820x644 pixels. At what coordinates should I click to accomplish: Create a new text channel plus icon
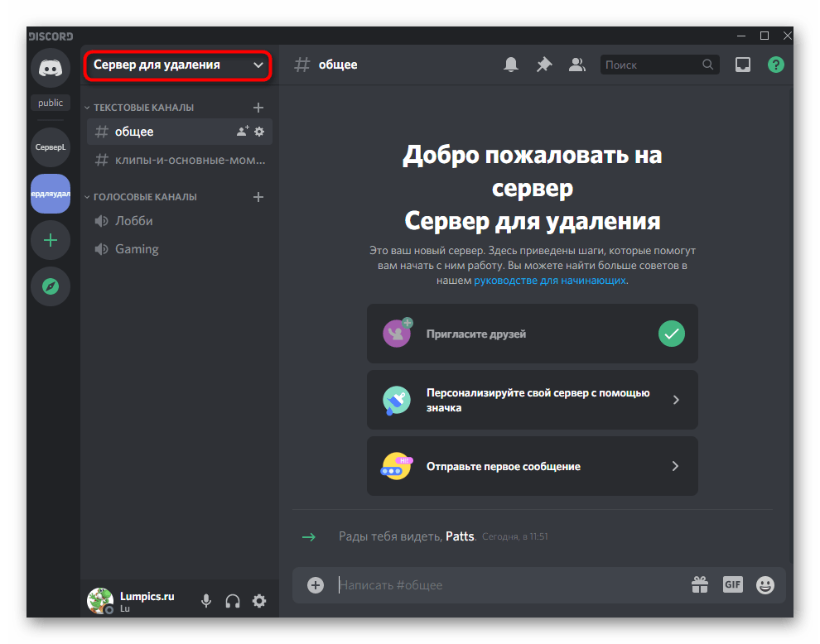pos(258,108)
